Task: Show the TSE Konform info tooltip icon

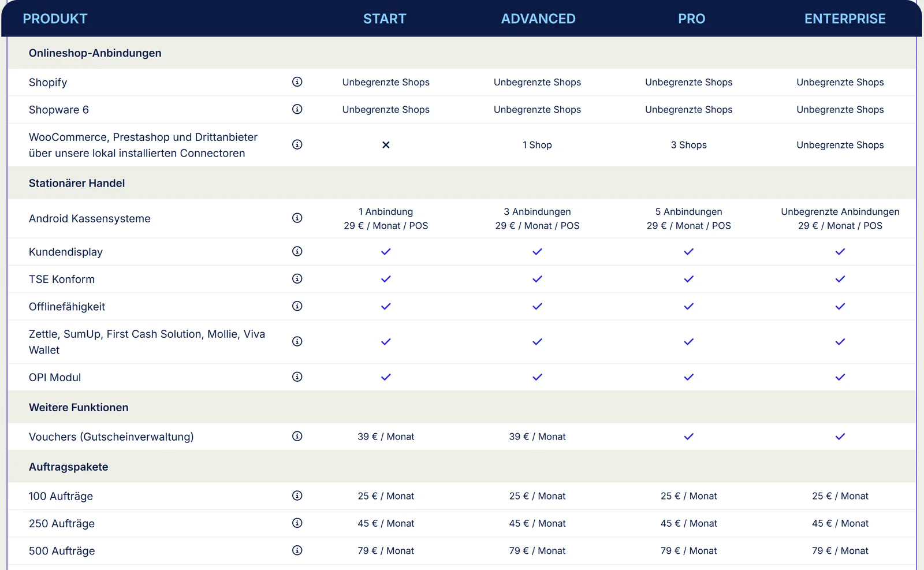Action: point(297,278)
